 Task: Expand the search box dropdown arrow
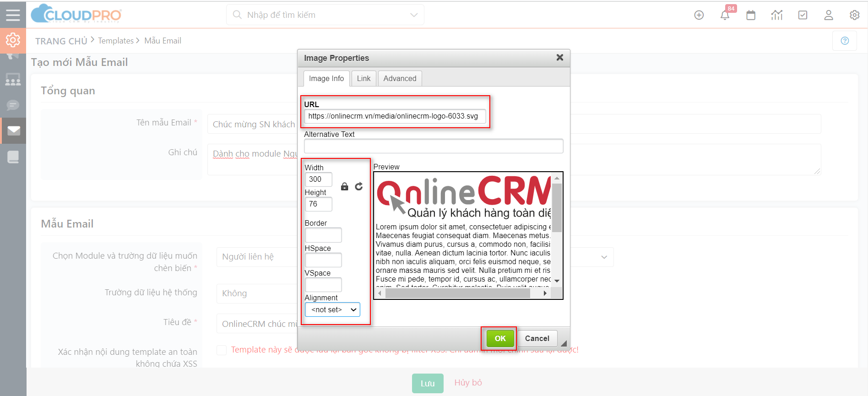point(414,15)
